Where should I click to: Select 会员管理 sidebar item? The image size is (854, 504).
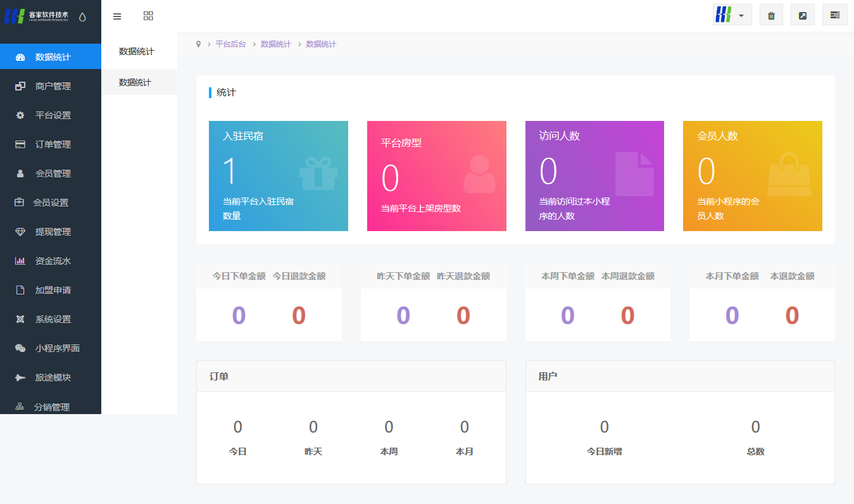coord(53,173)
